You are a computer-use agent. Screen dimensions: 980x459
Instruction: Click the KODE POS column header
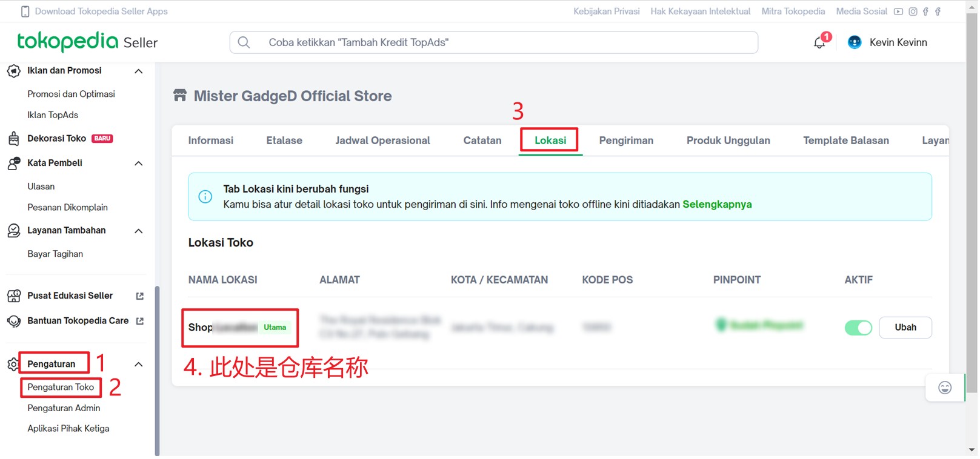(x=607, y=280)
